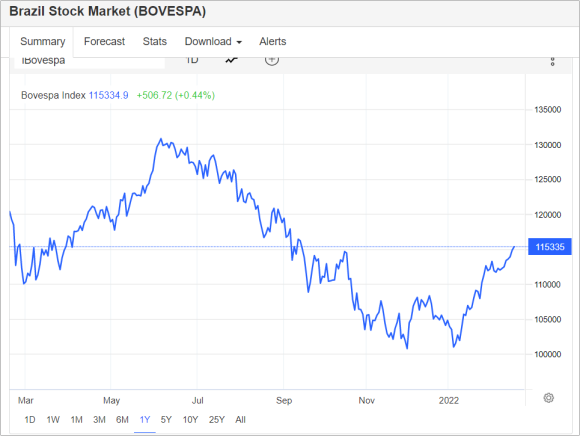Open the Stats tab
Viewport: 580px width, 436px height.
tap(155, 41)
